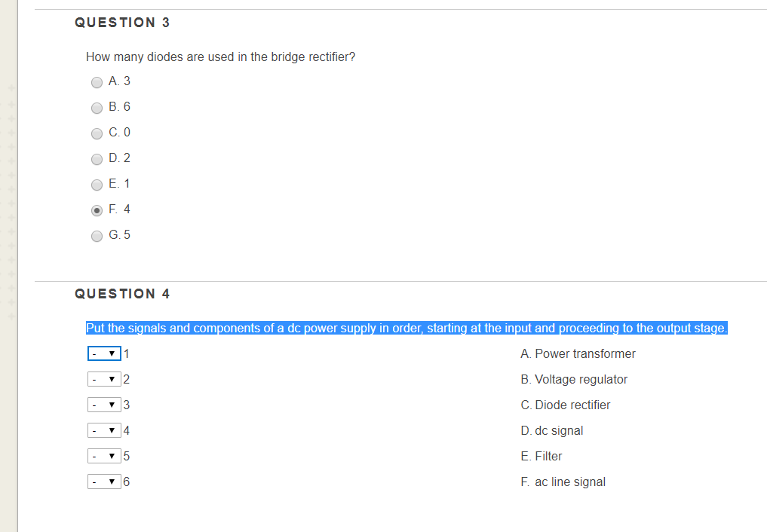767x532 pixels.
Task: Select answer F. 4 for Question 3
Action: coord(97,210)
